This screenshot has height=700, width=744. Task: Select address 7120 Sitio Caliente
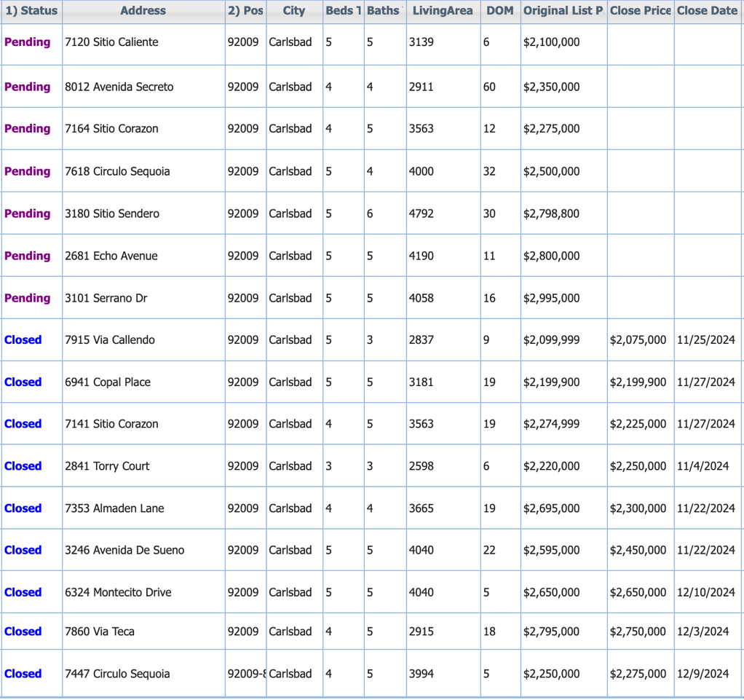point(111,42)
